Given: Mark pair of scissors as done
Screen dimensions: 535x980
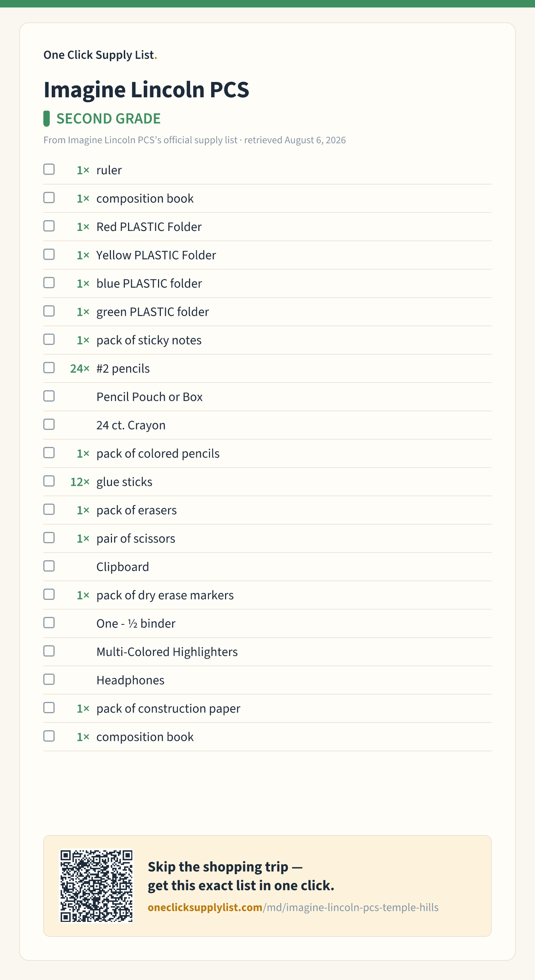Looking at the screenshot, I should click(x=49, y=538).
